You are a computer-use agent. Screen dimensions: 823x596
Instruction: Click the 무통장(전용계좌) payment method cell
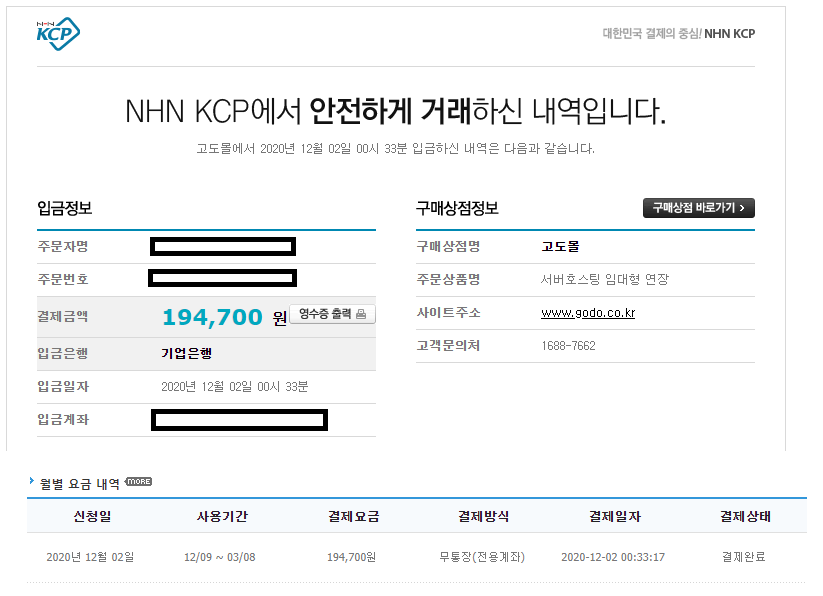pyautogui.click(x=482, y=557)
